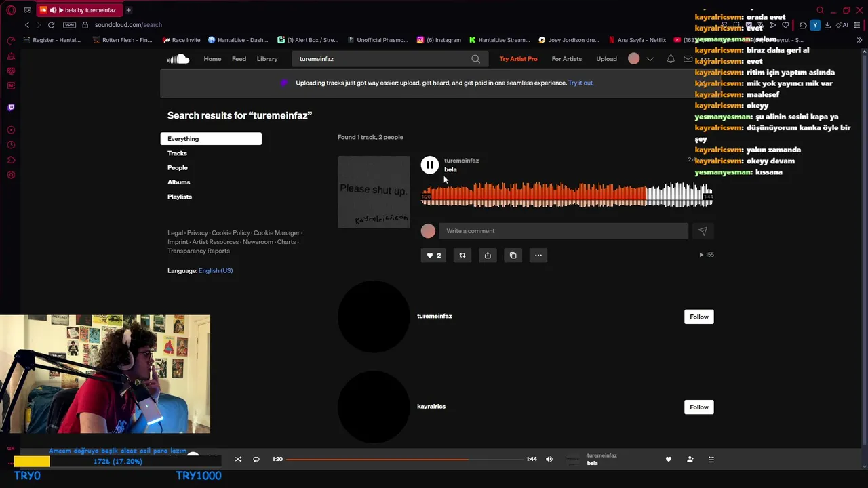Open Twitch sidebar icon

click(11, 107)
